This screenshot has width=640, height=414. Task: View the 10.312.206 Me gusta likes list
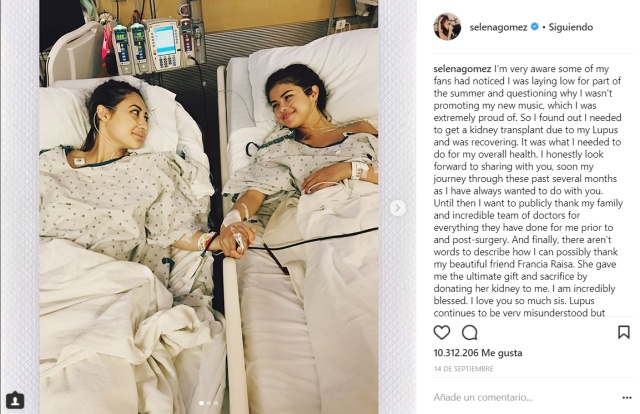(x=478, y=353)
